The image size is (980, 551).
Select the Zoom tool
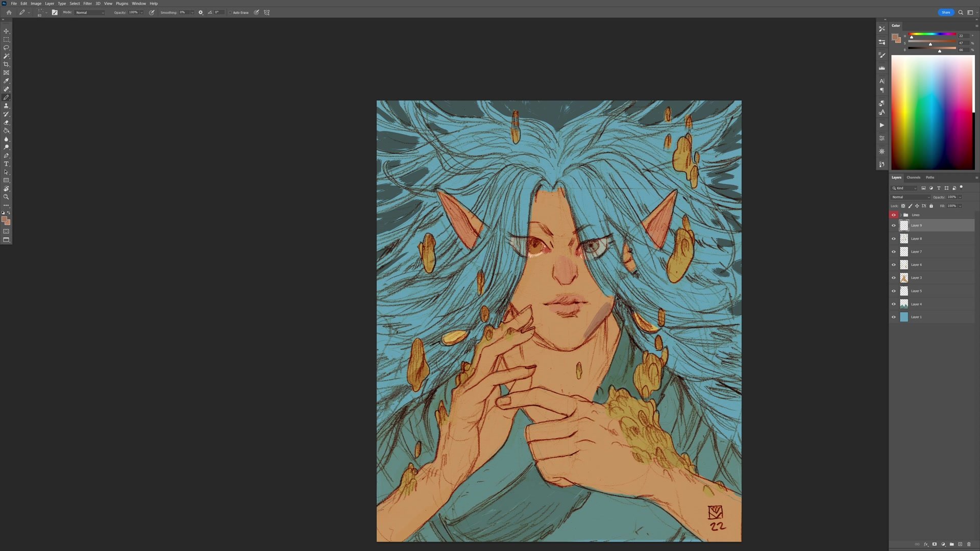coord(6,197)
